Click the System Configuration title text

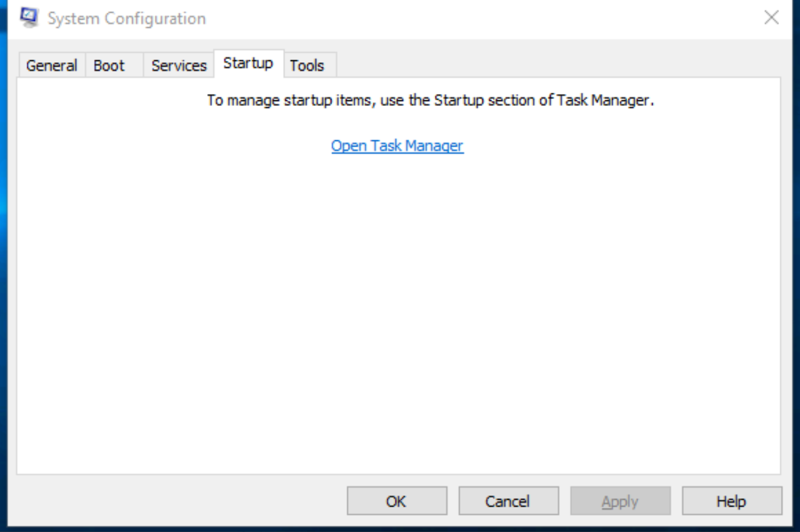click(x=127, y=18)
